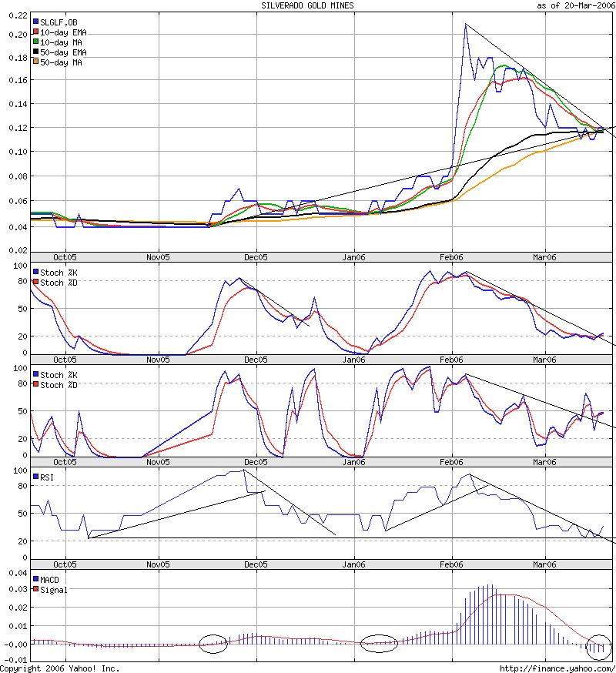This screenshot has width=616, height=673.
Task: Click the SILVERADO GOLD MINES chart title
Action: click(x=307, y=5)
